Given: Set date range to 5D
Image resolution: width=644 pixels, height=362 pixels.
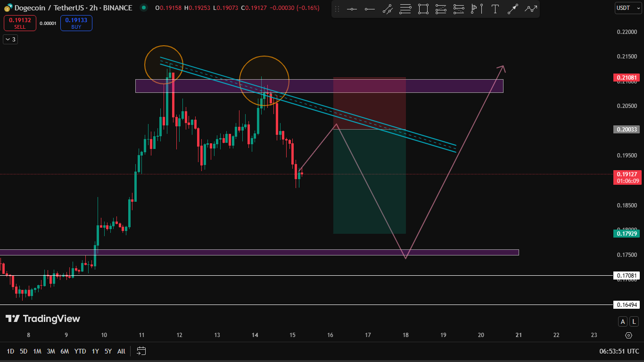Looking at the screenshot, I should click(x=24, y=351).
